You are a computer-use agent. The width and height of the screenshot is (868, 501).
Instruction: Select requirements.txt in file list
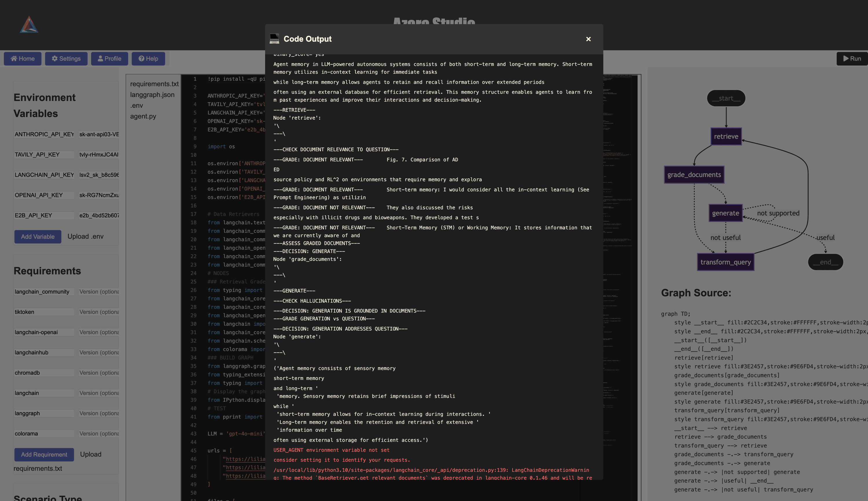154,84
